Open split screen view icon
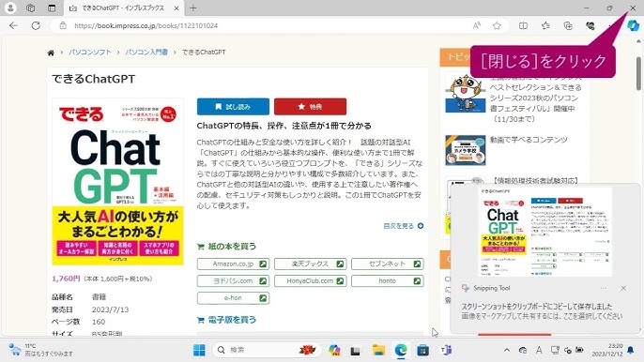This screenshot has width=644, height=362. click(x=523, y=25)
